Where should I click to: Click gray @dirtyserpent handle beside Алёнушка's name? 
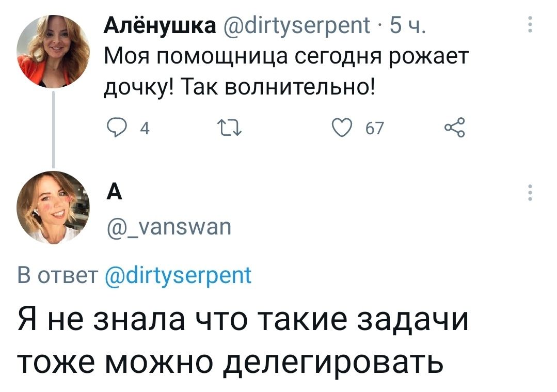(297, 25)
